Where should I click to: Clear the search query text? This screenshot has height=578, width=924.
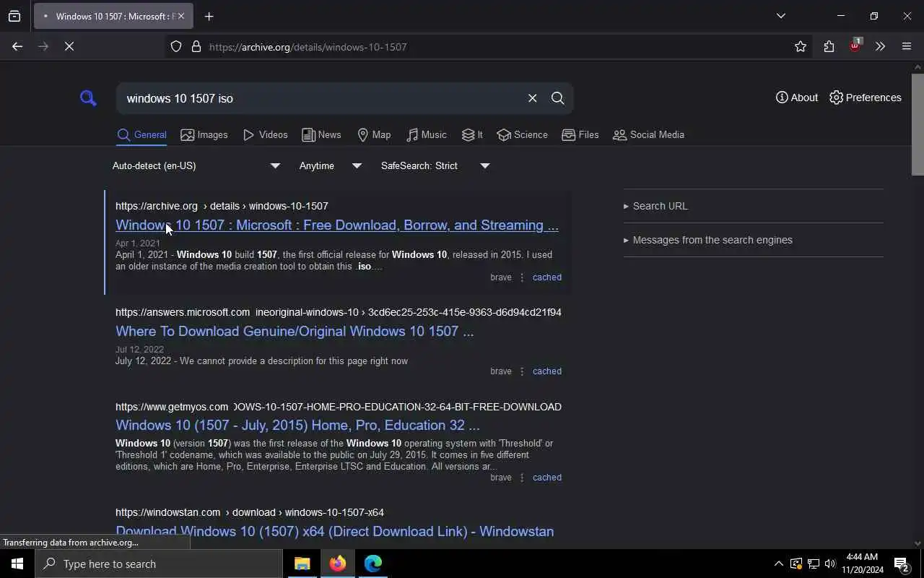[x=533, y=98]
